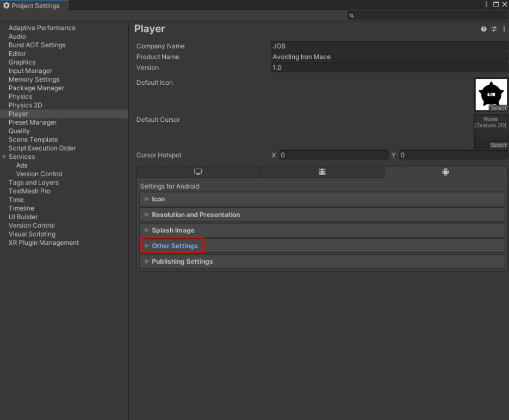Select the Editor category
509x420 pixels.
point(17,54)
